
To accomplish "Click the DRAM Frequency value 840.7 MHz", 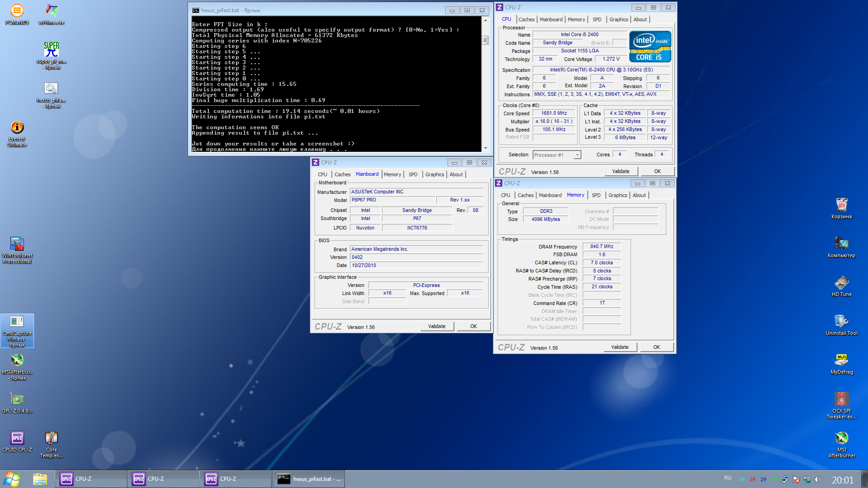I will pos(602,247).
